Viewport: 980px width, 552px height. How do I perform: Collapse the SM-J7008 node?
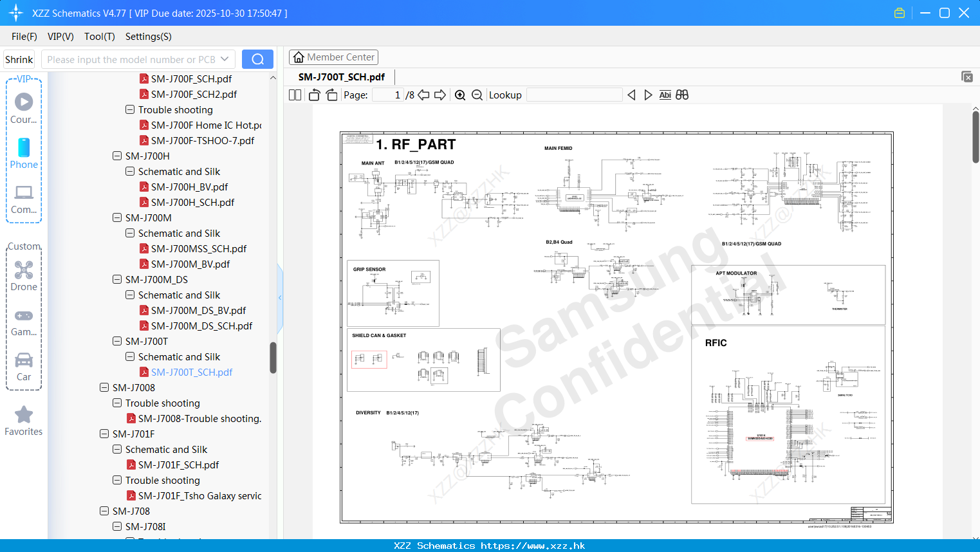[104, 387]
